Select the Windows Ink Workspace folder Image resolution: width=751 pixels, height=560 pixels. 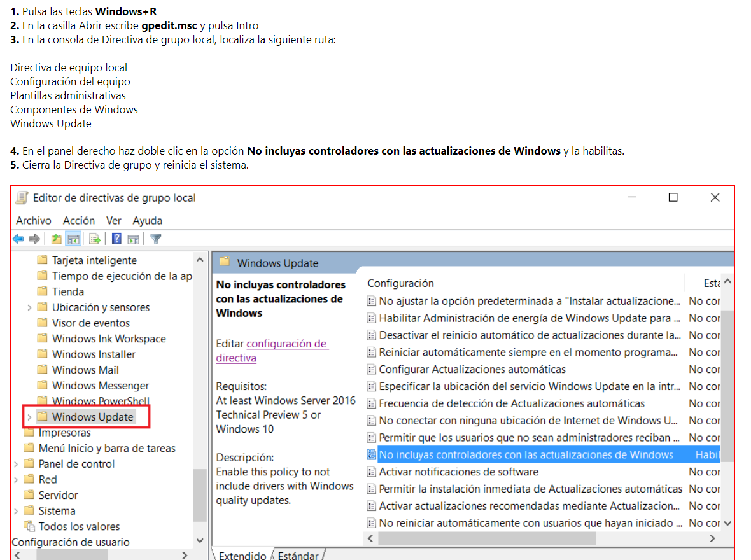pyautogui.click(x=109, y=339)
